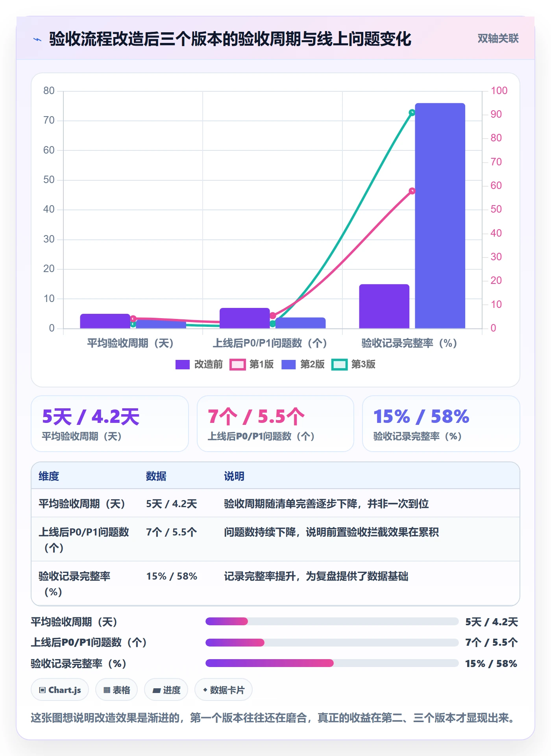Toggle the 第2版 legend item
The image size is (551, 756).
point(303,365)
